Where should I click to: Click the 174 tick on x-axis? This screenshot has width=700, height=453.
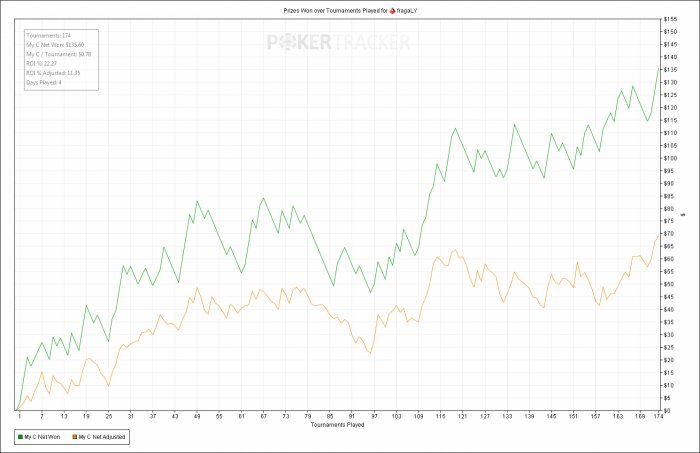pyautogui.click(x=658, y=416)
